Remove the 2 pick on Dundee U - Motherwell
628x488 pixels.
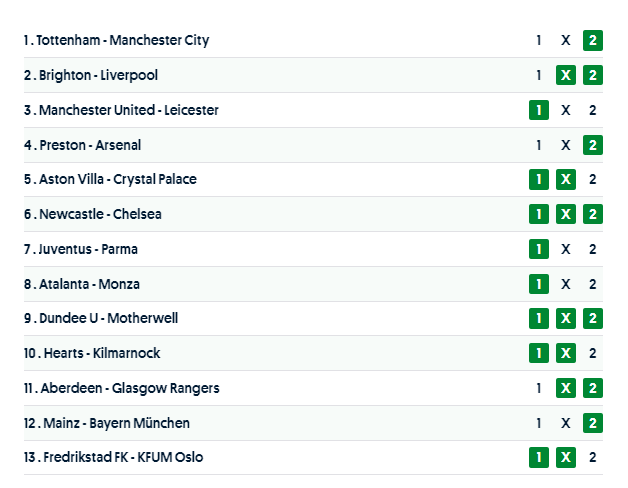coord(592,318)
